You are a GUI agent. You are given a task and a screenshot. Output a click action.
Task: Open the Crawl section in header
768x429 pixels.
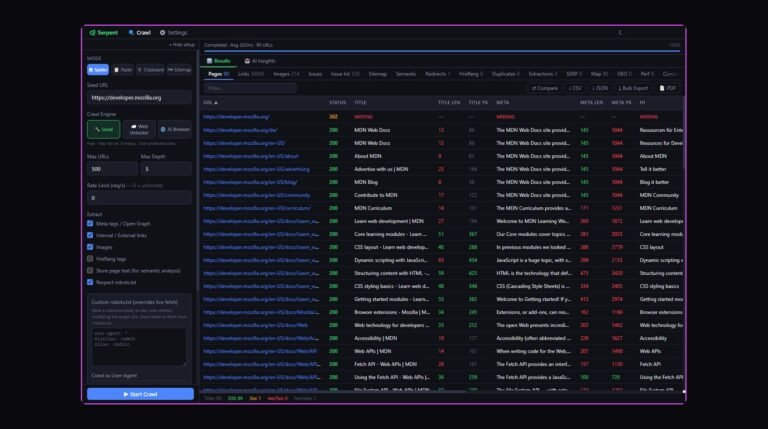[140, 33]
